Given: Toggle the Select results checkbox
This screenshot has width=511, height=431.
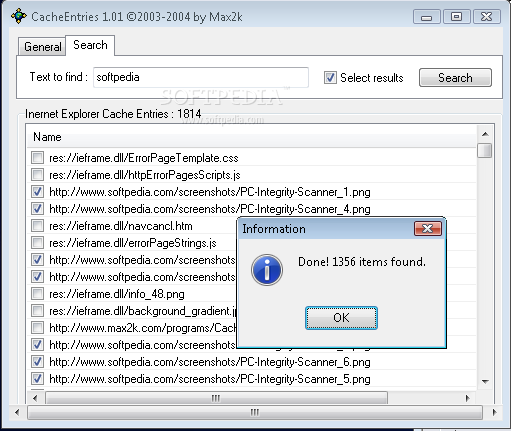Looking at the screenshot, I should tap(330, 78).
